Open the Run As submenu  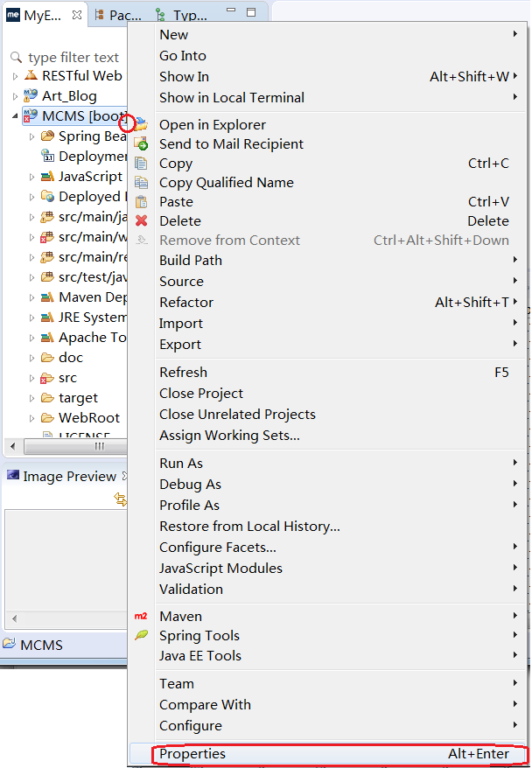[329, 463]
